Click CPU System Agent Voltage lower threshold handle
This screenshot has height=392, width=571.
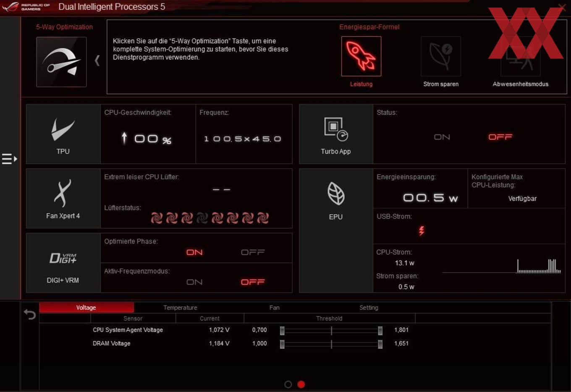point(282,331)
